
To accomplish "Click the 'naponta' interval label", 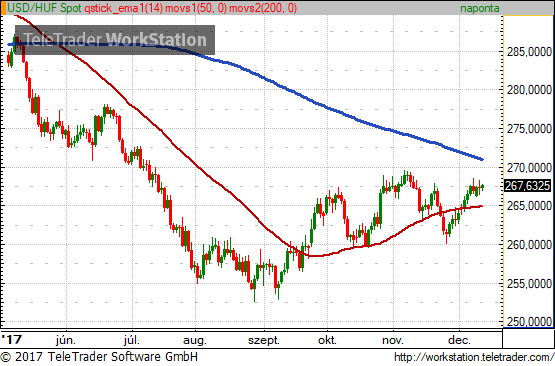I will [480, 8].
